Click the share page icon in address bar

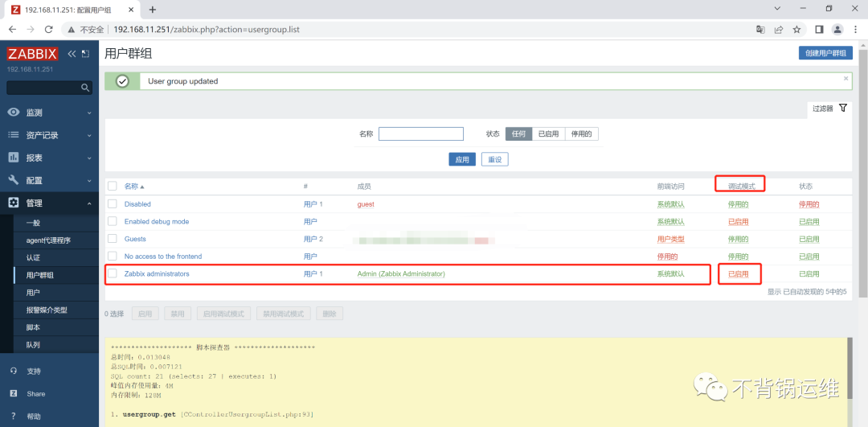click(x=778, y=30)
